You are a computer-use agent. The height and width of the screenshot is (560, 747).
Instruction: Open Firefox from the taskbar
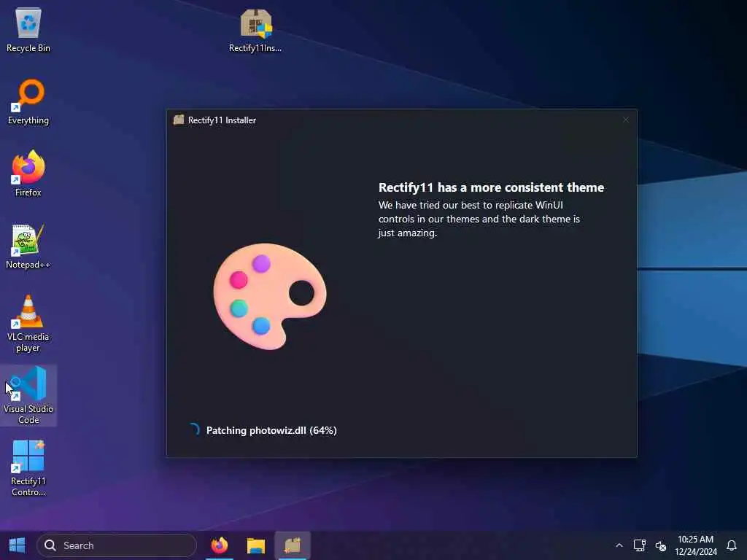point(220,545)
